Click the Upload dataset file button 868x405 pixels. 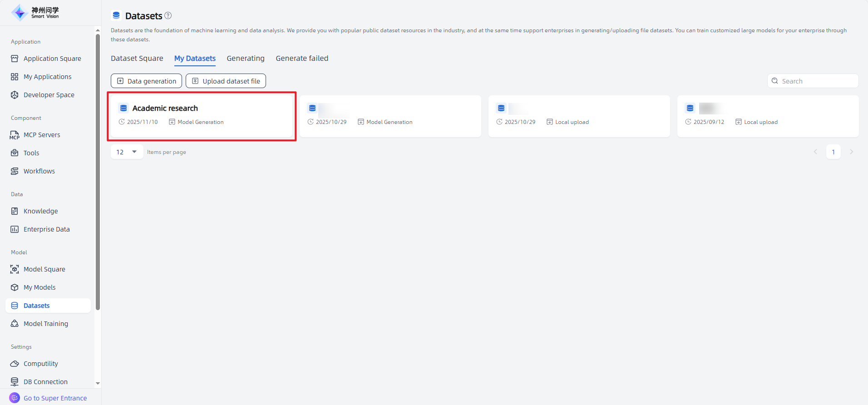point(226,81)
